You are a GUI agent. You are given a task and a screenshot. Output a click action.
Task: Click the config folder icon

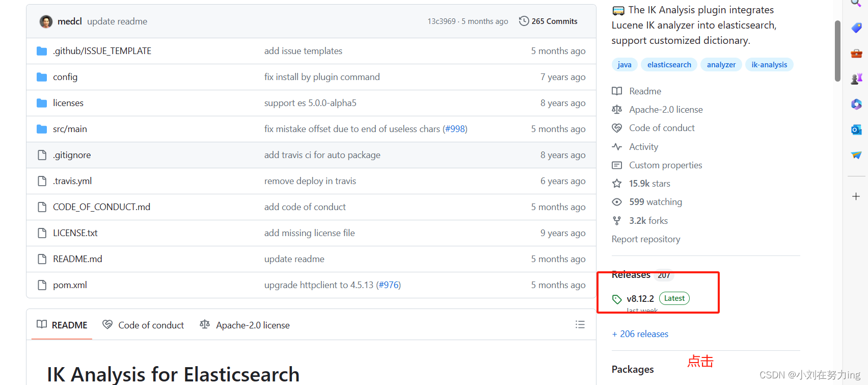[42, 77]
